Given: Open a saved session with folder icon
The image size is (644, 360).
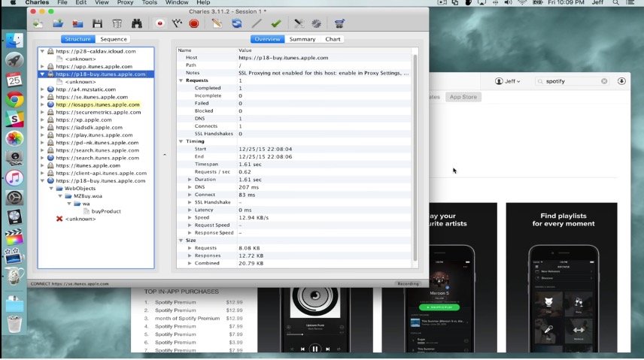Looking at the screenshot, I should [58, 23].
